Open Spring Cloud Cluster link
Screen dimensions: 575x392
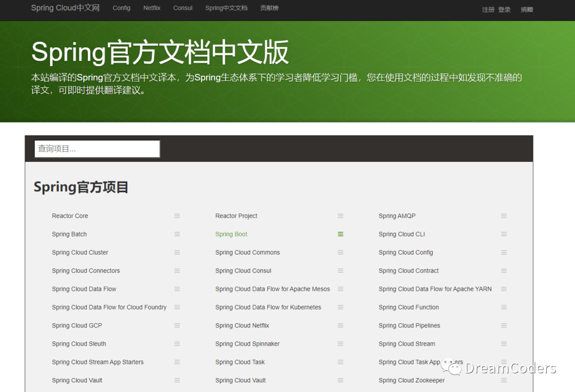[80, 252]
